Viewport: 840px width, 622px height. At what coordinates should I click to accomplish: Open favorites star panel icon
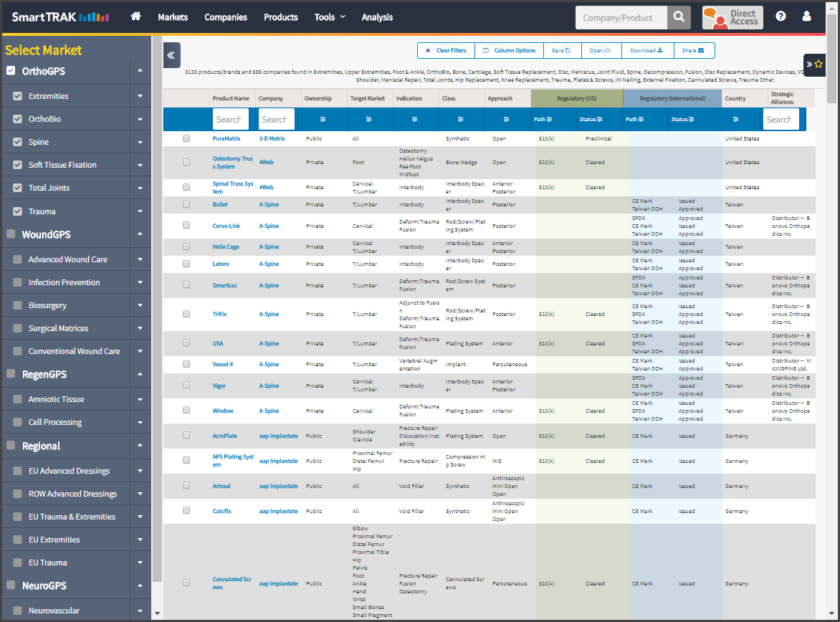(814, 64)
